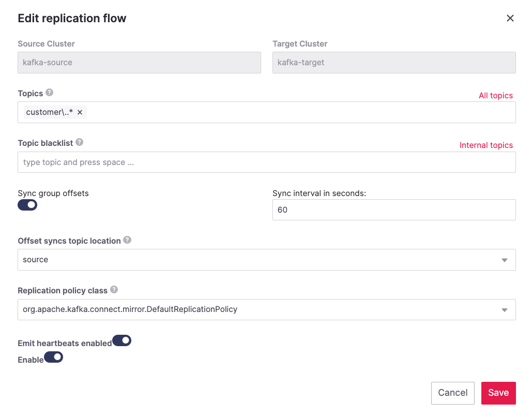Click the Topic blacklist input field
Viewport: 532px width, 417px height.
click(267, 162)
